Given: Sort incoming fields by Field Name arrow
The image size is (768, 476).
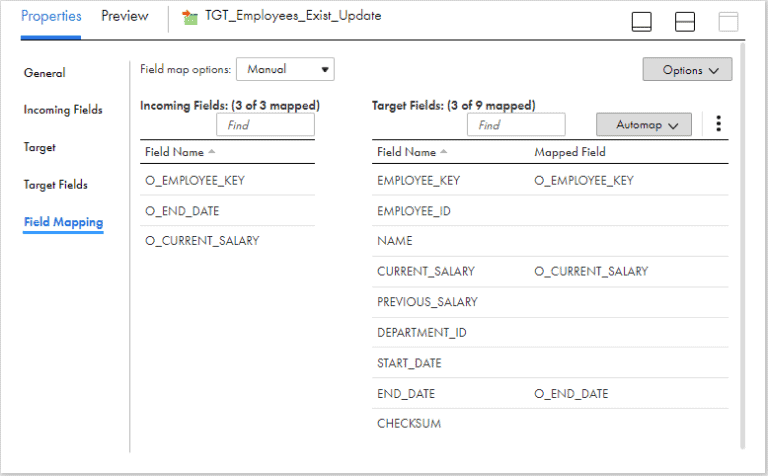Looking at the screenshot, I should click(x=212, y=152).
